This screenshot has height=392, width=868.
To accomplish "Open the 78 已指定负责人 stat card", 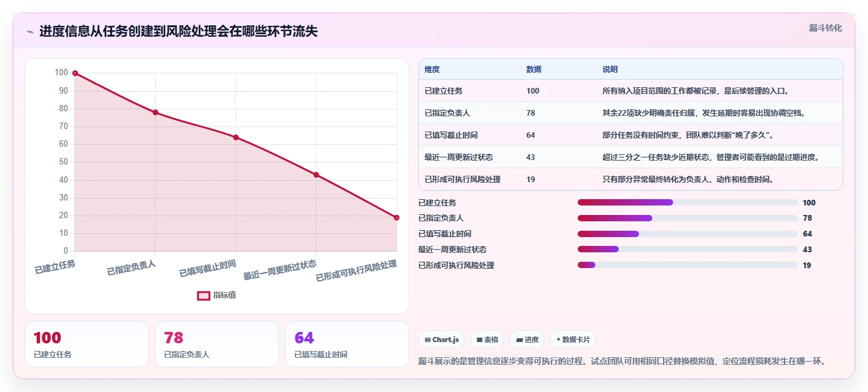I will coord(217,344).
